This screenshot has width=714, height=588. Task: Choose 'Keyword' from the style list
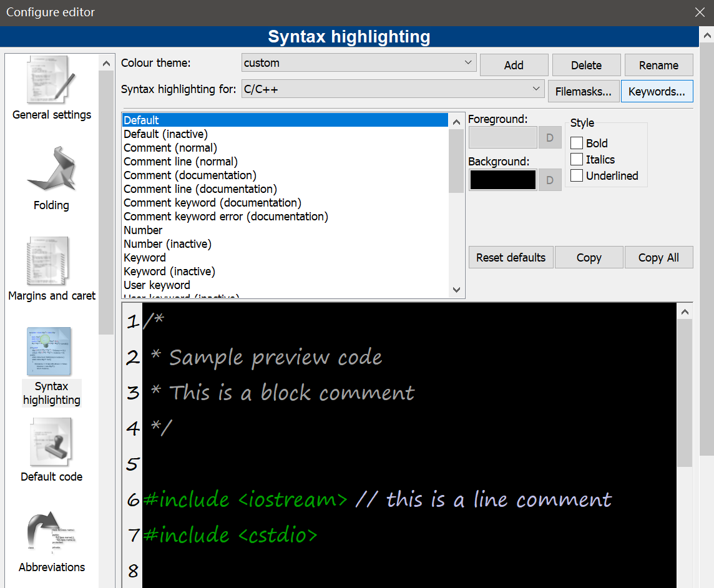145,258
